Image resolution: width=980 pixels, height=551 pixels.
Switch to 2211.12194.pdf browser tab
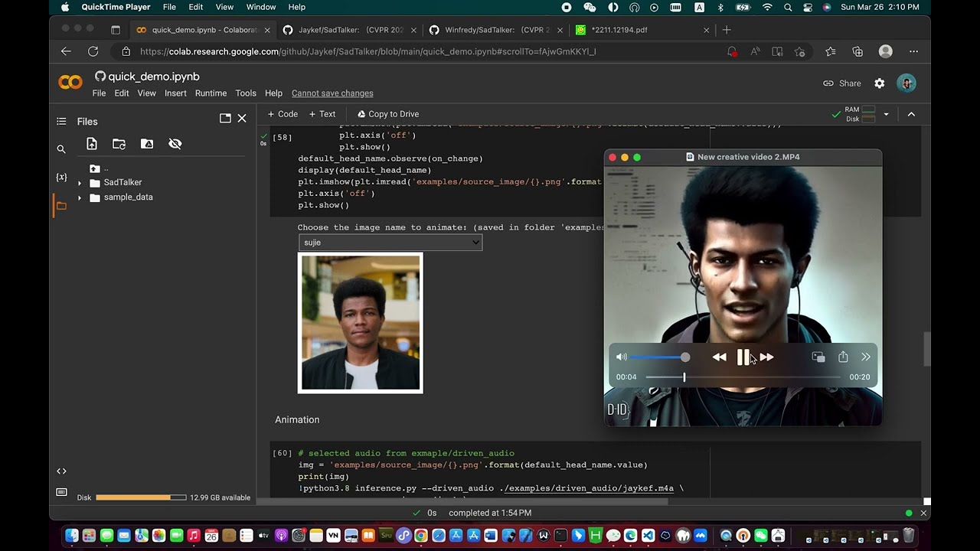642,30
